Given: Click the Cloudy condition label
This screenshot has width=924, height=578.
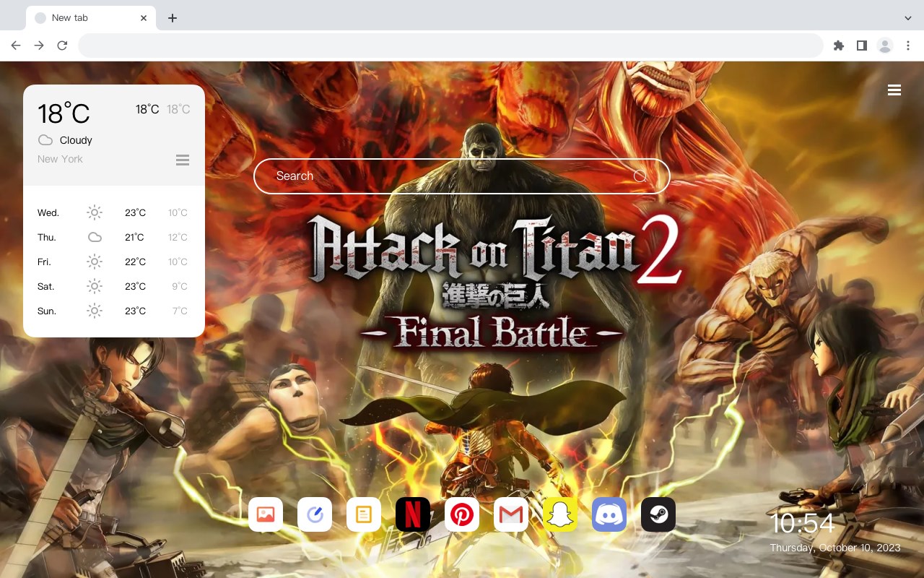Looking at the screenshot, I should pyautogui.click(x=76, y=140).
